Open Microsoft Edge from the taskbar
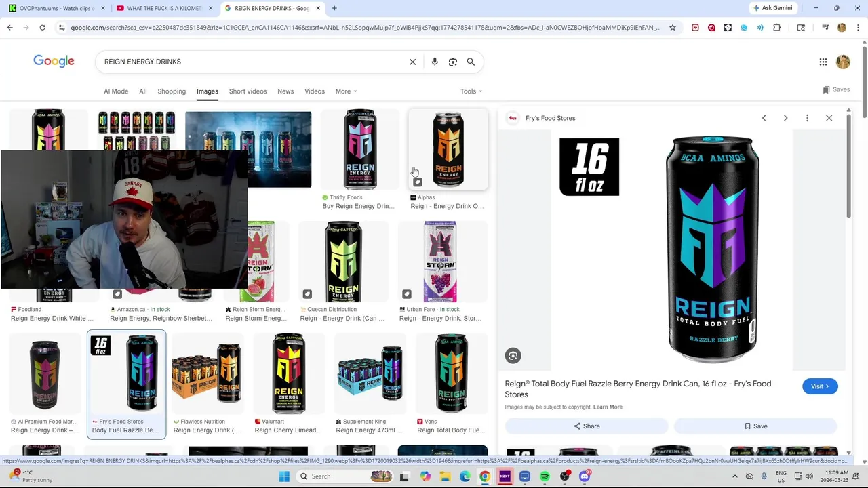The image size is (868, 488). pyautogui.click(x=465, y=476)
